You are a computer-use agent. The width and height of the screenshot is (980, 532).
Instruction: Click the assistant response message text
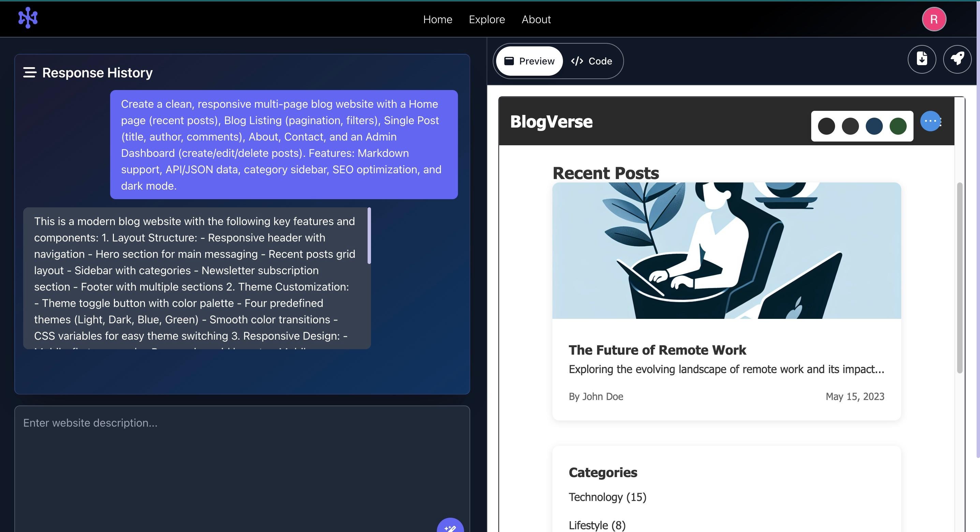point(195,278)
